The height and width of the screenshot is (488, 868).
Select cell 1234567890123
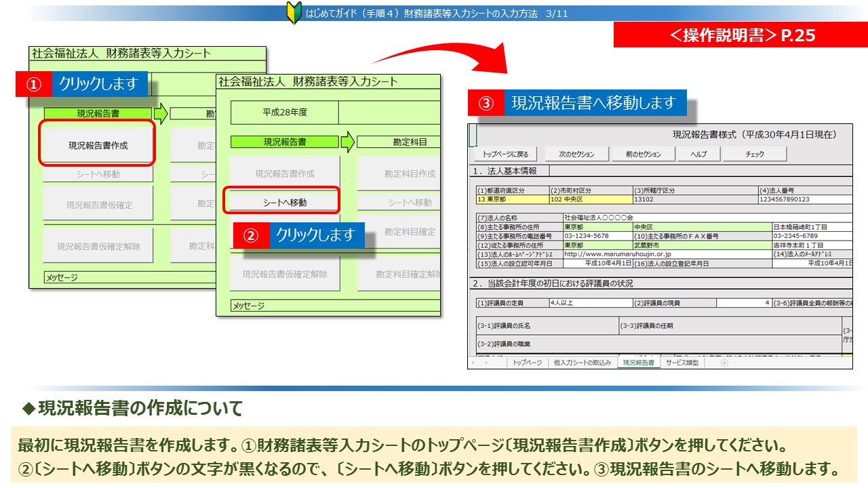coord(804,199)
